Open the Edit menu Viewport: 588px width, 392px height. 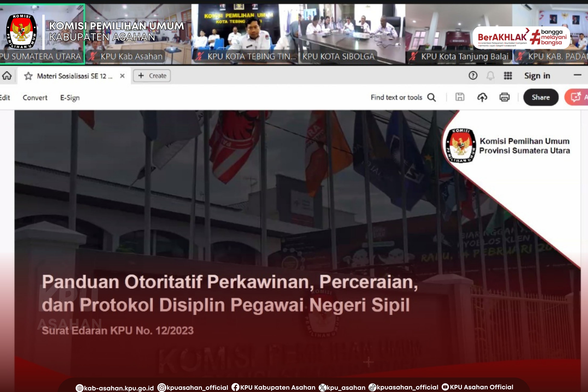coord(5,97)
